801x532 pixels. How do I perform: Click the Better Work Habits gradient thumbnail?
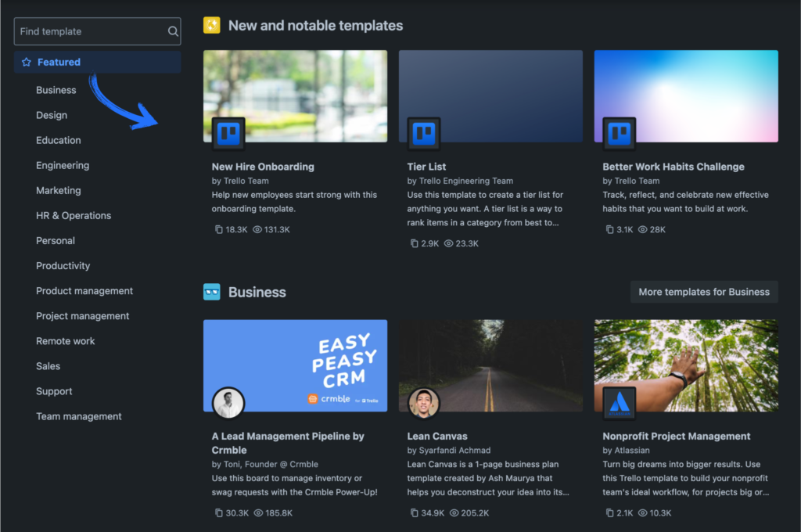tap(686, 96)
